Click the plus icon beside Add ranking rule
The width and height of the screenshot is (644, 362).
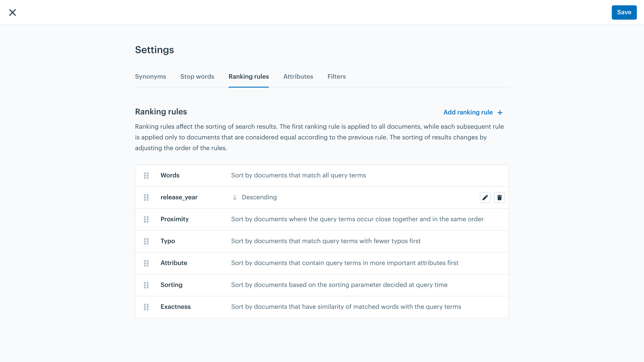pos(500,113)
